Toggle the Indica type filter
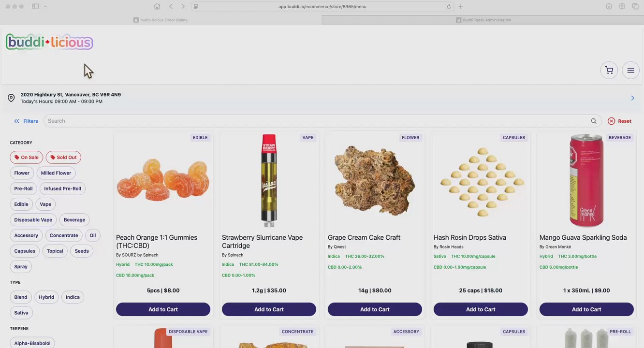Viewport: 644px width, 348px height. coord(73,297)
